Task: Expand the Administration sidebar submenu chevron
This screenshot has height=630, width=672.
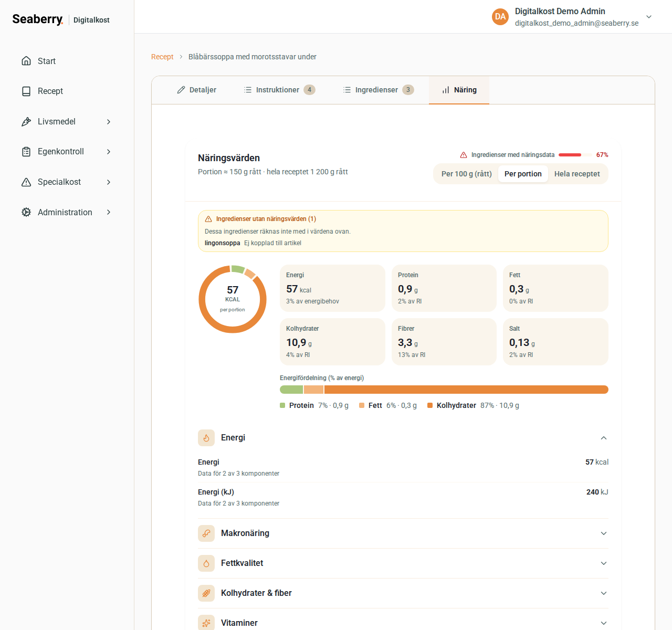Action: pos(109,212)
